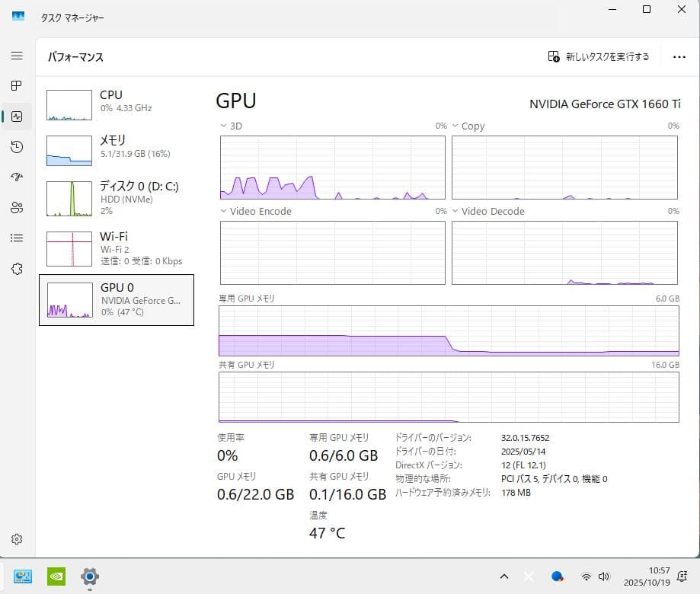
Task: Select the 専用 GPU メモリ usage graph
Action: [448, 333]
